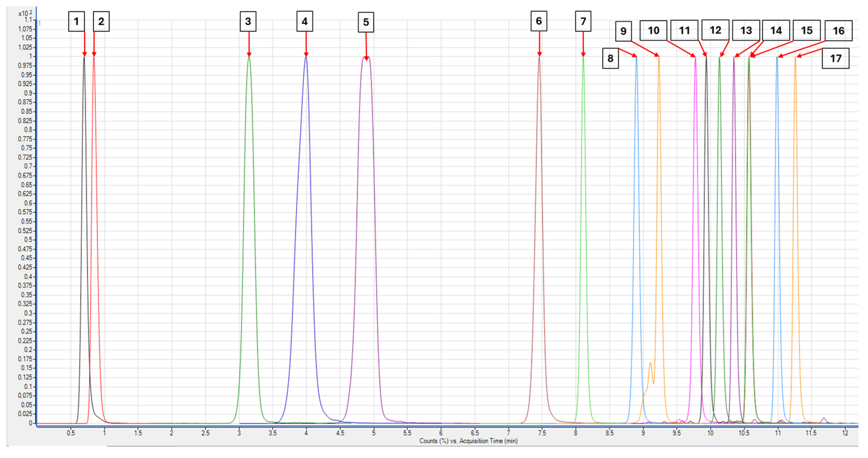Click the peak label 8 box
The height and width of the screenshot is (458, 868).
(x=610, y=59)
